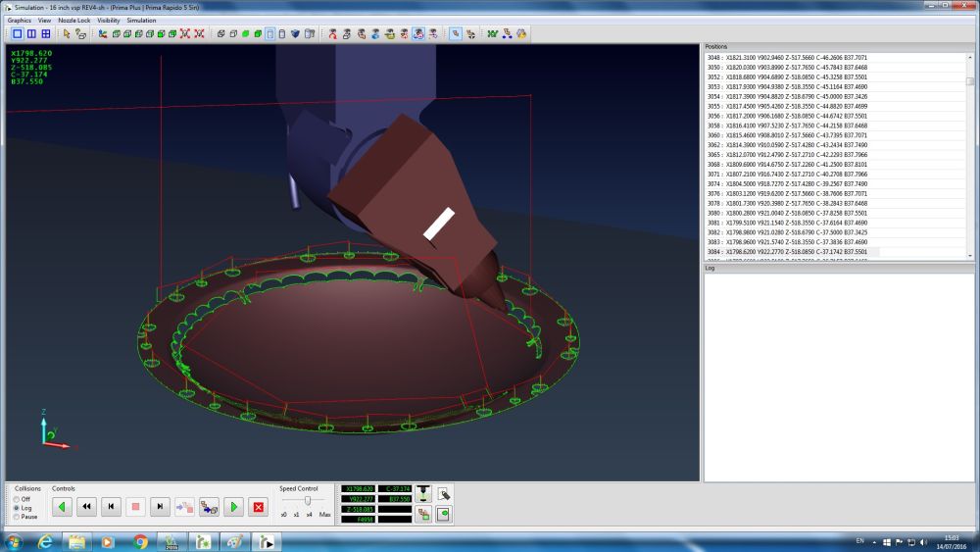This screenshot has width=980, height=552.
Task: Click the Positions list scrollbar down arrow
Action: 970,255
